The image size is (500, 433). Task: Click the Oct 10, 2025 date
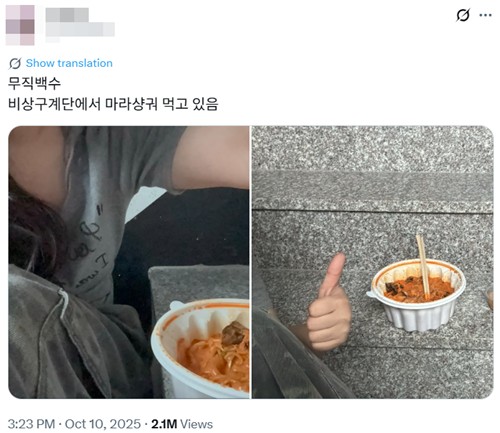[x=103, y=424]
